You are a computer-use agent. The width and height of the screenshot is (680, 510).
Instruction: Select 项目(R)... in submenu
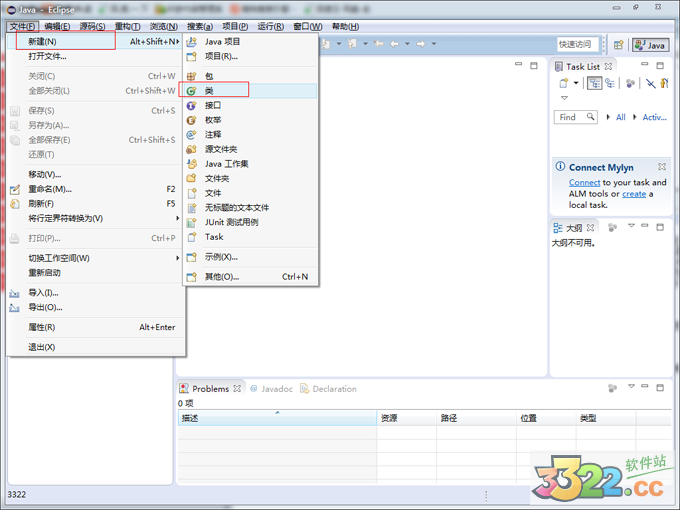coord(251,56)
